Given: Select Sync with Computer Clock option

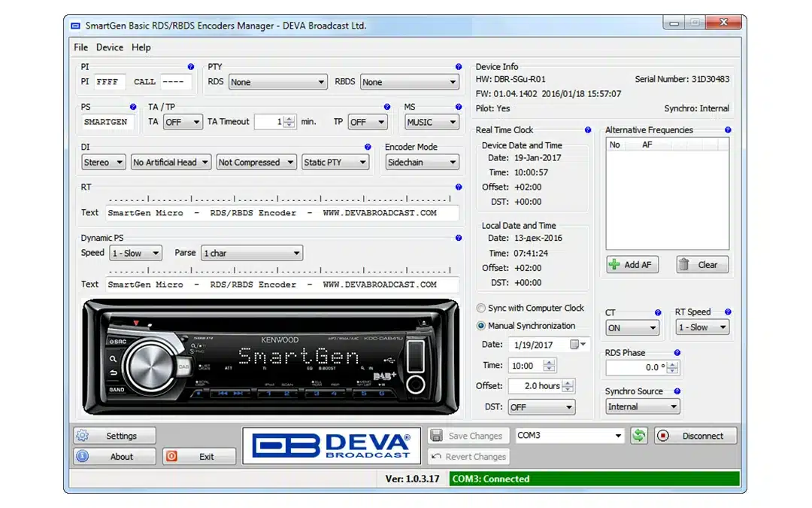Looking at the screenshot, I should tap(530, 308).
